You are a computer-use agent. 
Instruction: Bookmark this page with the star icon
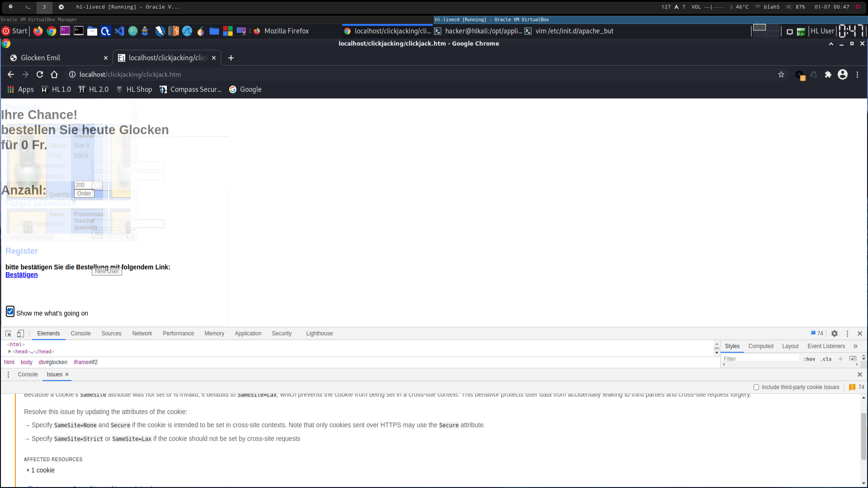(x=781, y=75)
